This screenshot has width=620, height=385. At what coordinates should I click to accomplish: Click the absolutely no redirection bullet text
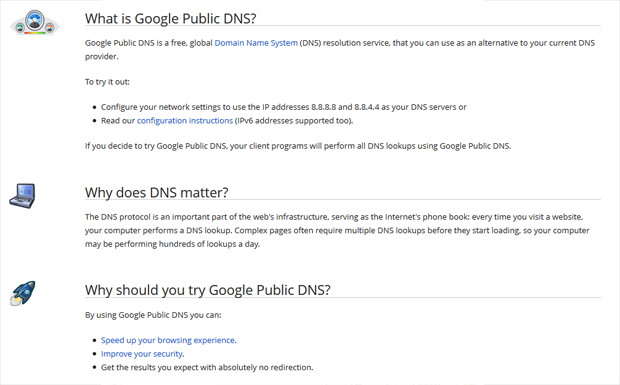pyautogui.click(x=207, y=367)
